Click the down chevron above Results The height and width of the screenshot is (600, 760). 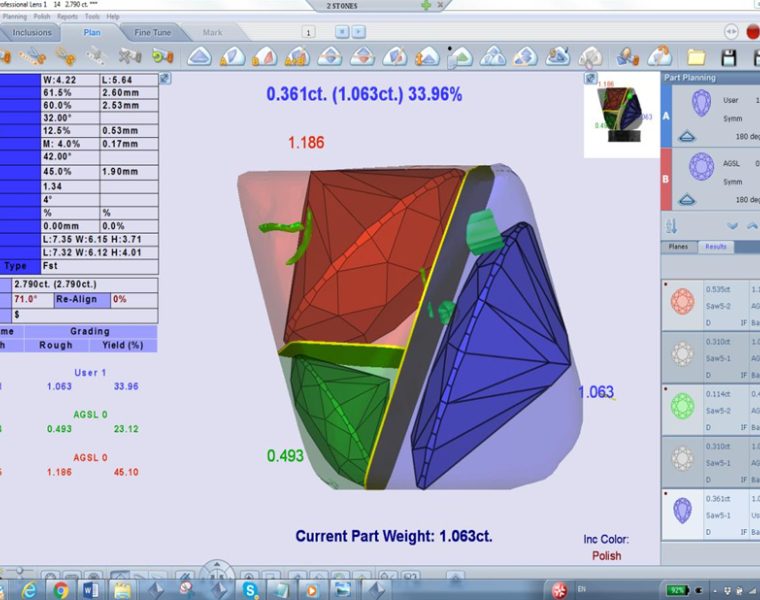(732, 225)
